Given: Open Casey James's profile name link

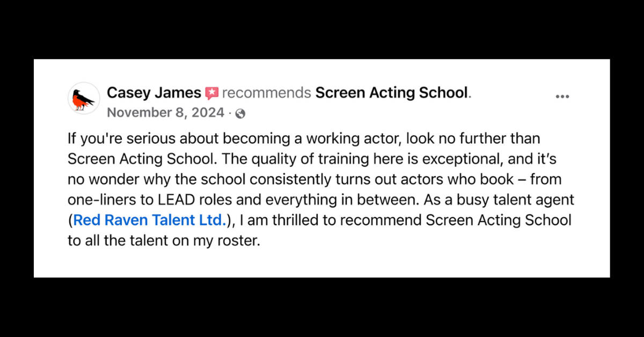Looking at the screenshot, I should [x=153, y=93].
